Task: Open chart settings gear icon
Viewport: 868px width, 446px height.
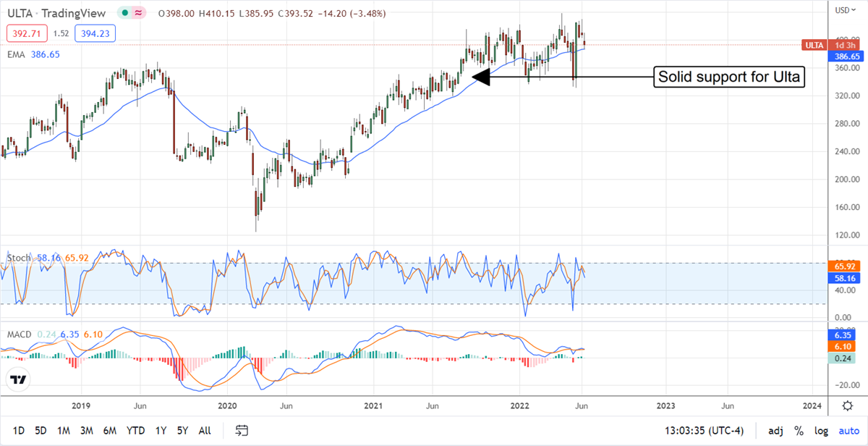Action: coord(847,405)
